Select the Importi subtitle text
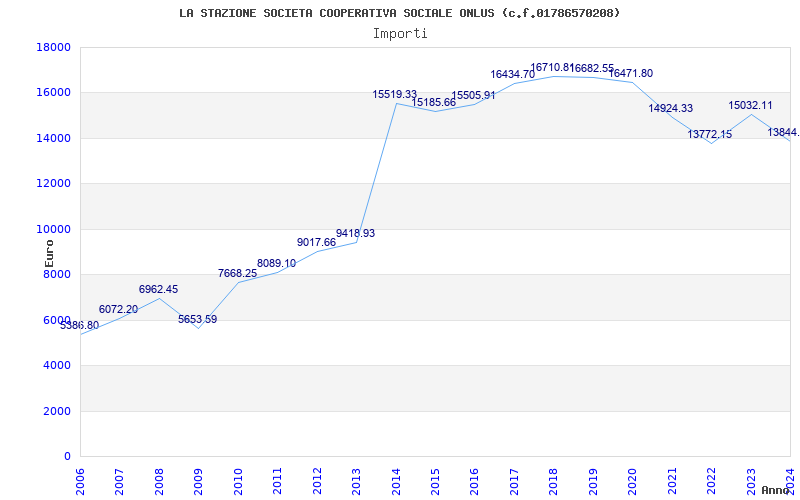 [400, 34]
